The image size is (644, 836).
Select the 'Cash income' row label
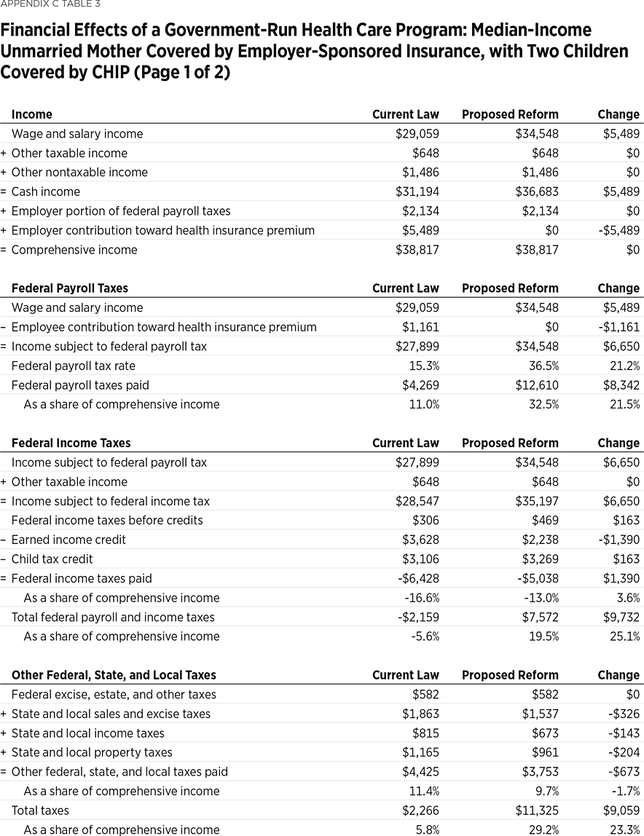click(x=46, y=192)
